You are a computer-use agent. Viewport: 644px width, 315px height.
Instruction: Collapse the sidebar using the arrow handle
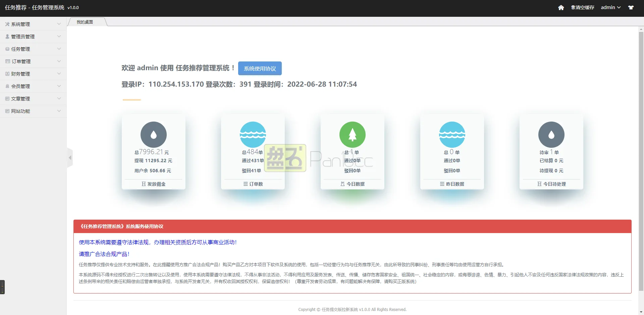pyautogui.click(x=70, y=157)
